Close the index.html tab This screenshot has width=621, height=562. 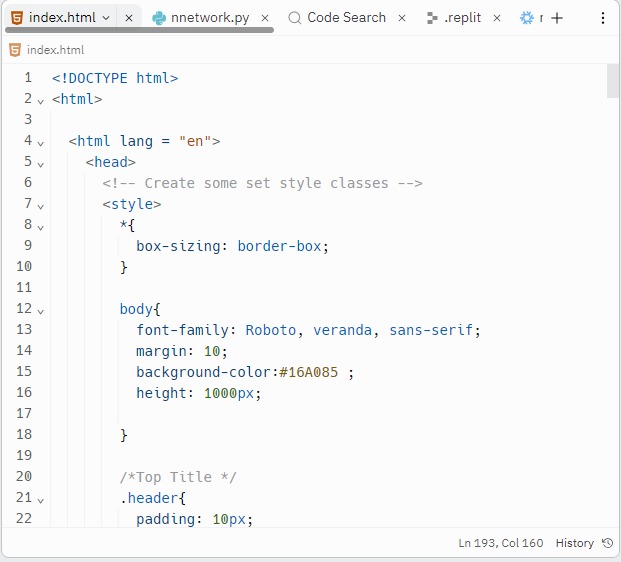tap(129, 18)
